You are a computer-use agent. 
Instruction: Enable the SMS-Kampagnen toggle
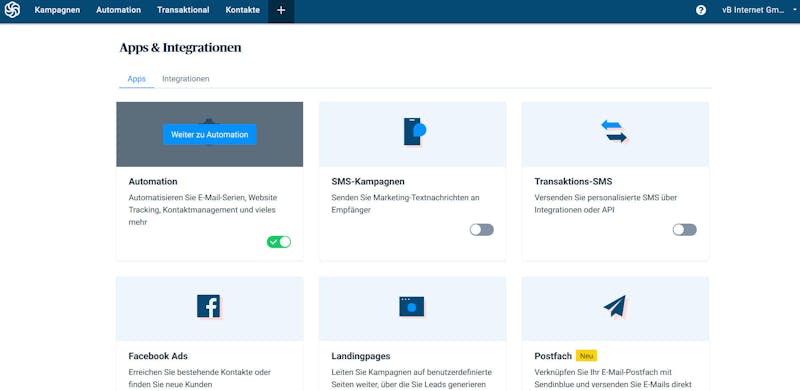coord(482,230)
